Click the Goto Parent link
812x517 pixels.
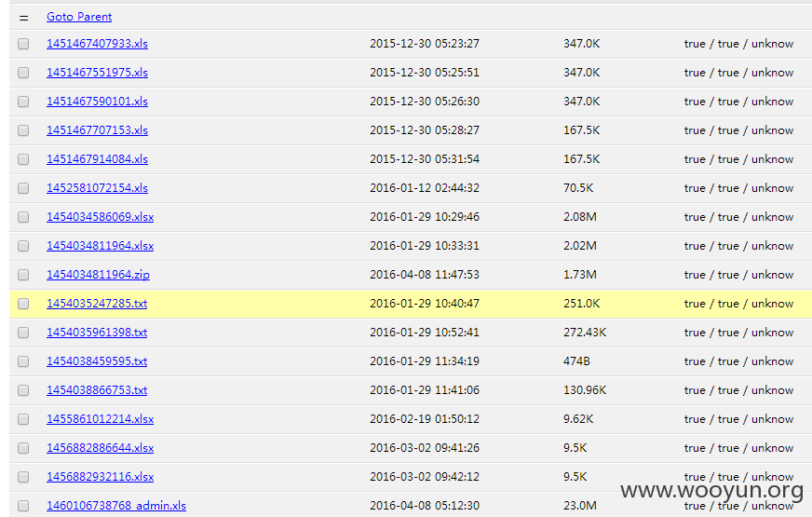(79, 17)
